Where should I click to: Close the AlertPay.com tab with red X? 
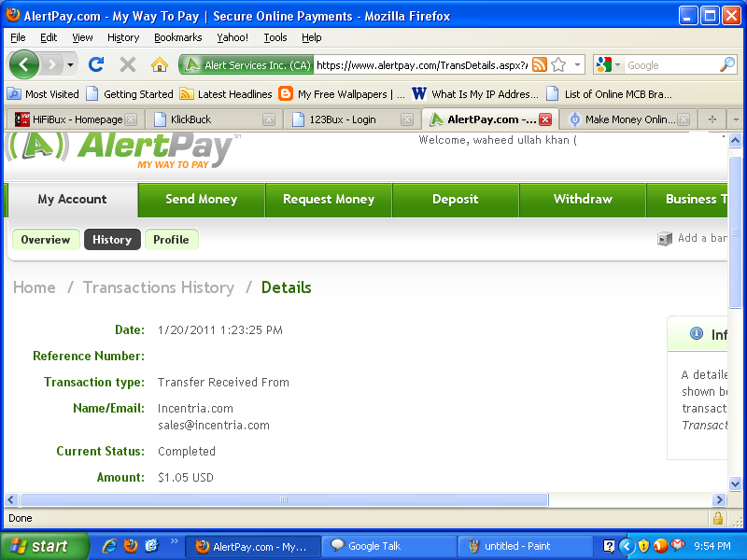[x=545, y=119]
